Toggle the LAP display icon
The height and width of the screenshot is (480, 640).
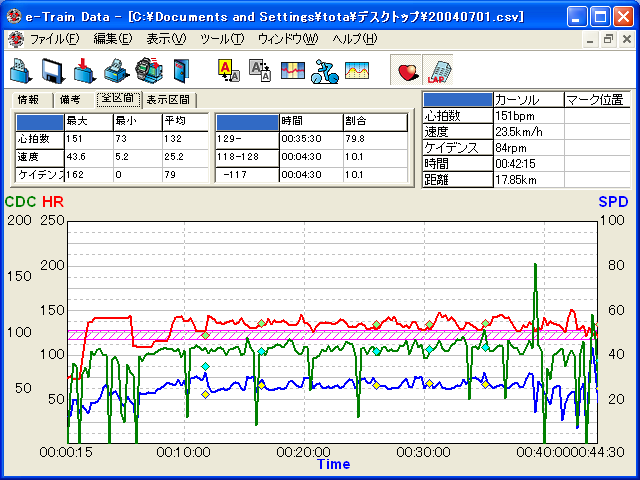pos(437,71)
